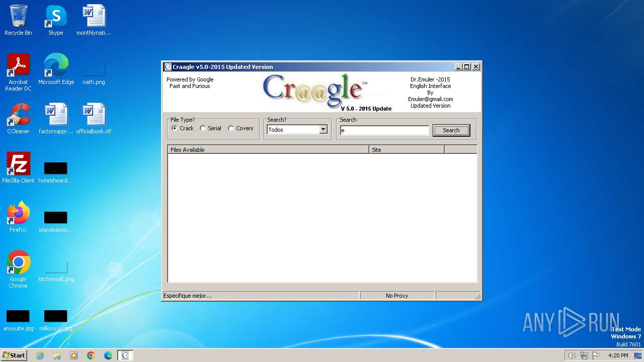Open the Search? dropdown showing Todos
The width and height of the screenshot is (644, 362).
(x=323, y=130)
